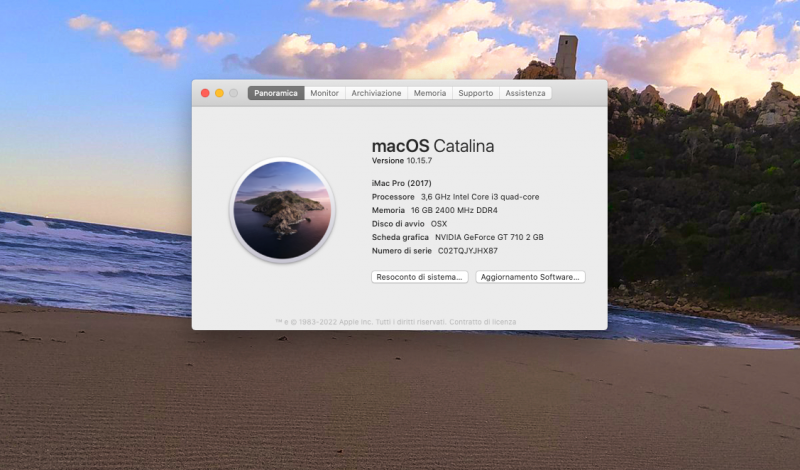Click the iMac Pro (2017) model text

(x=402, y=183)
